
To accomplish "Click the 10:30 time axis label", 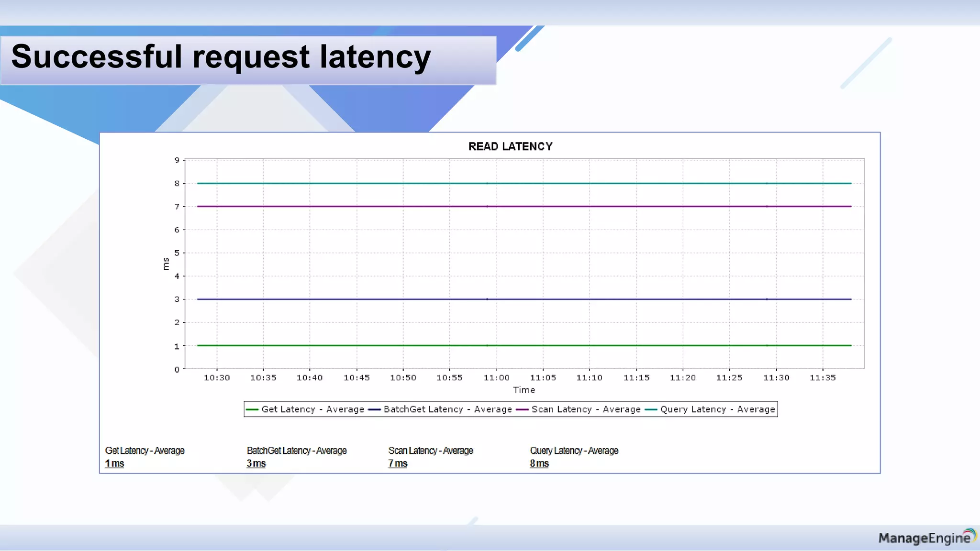I will pos(217,378).
